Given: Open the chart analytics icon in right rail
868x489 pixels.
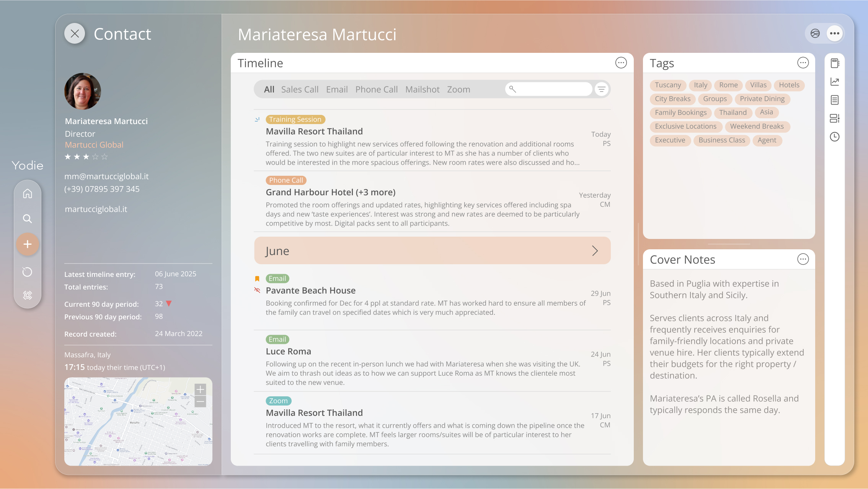Looking at the screenshot, I should 835,82.
